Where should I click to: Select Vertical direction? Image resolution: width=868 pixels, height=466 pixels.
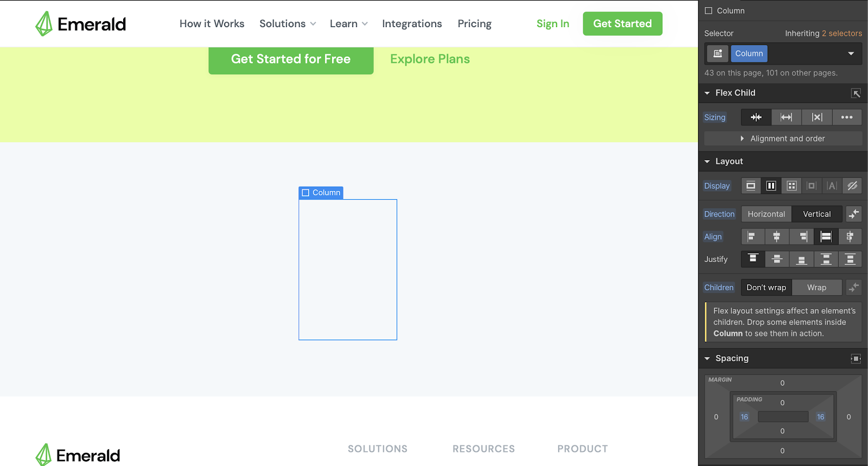[817, 214]
